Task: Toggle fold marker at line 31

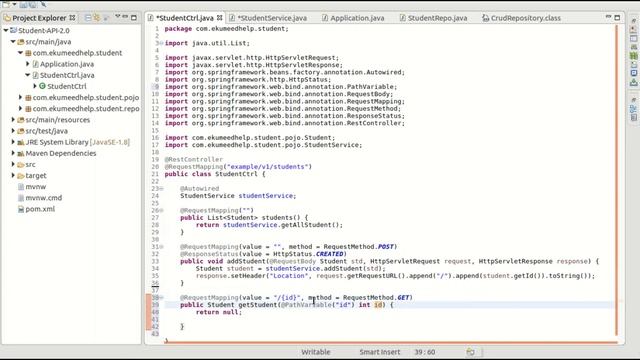Action: (162, 247)
